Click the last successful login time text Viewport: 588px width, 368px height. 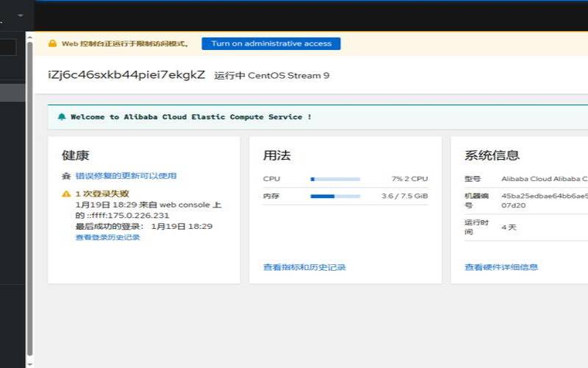(x=144, y=227)
